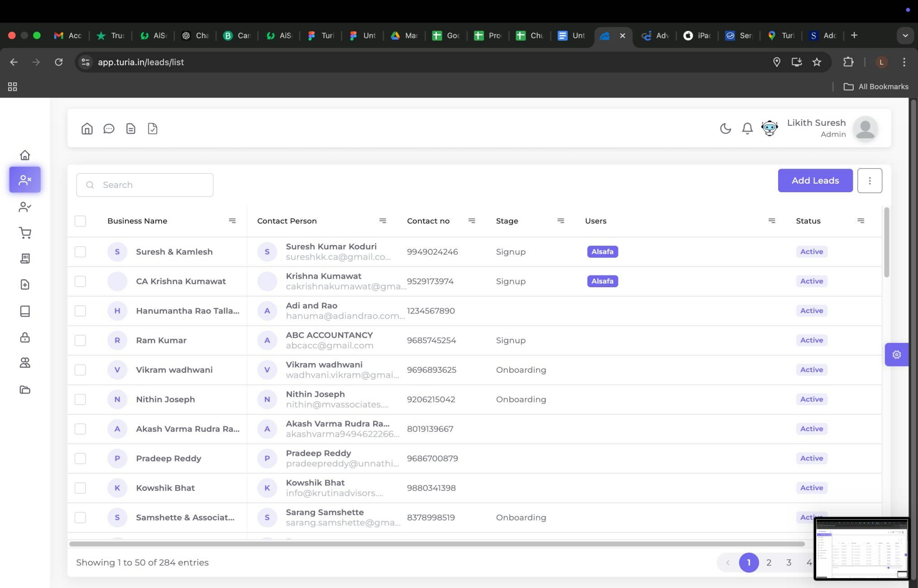
Task: Check the Vikram wadhwani row checkbox
Action: 80,370
